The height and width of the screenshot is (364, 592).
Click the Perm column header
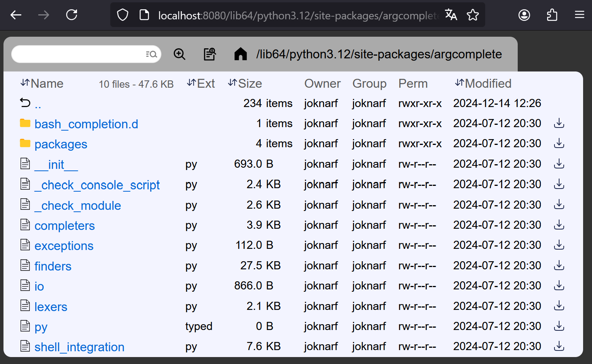[413, 83]
